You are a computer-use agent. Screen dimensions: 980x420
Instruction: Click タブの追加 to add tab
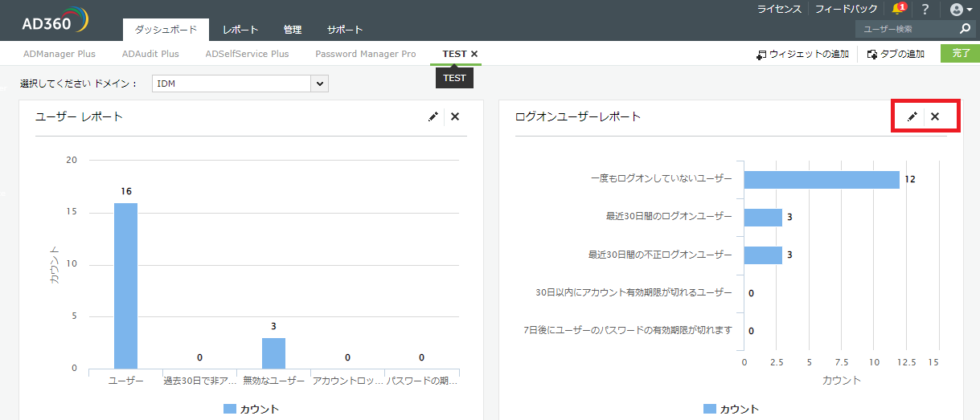896,54
